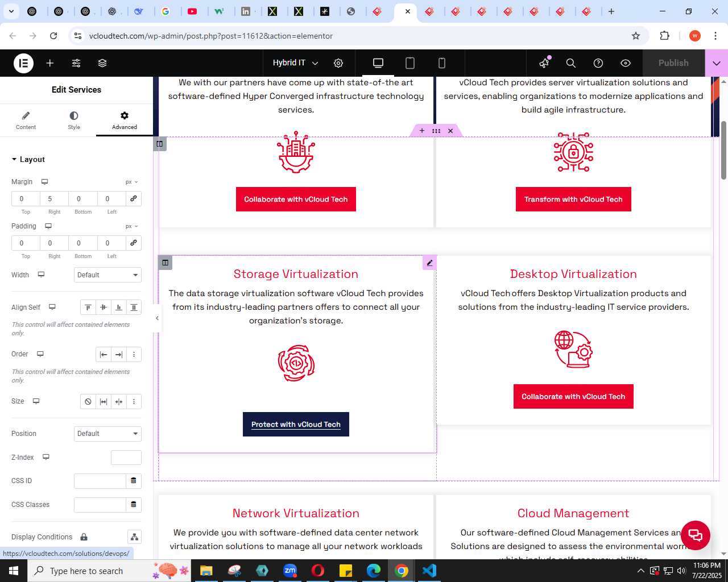728x582 pixels.
Task: Click the Margin Right input field
Action: [54, 198]
